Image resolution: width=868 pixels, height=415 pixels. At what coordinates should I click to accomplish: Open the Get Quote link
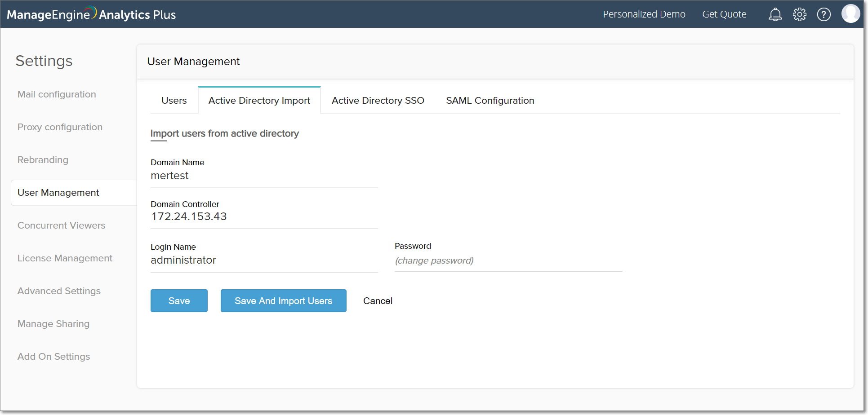click(724, 14)
